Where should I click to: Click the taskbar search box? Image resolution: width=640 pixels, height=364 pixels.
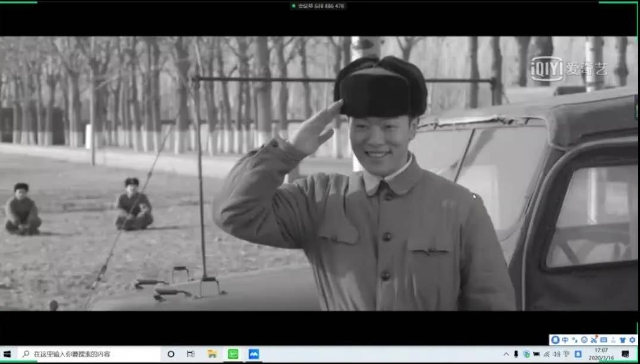(x=89, y=354)
